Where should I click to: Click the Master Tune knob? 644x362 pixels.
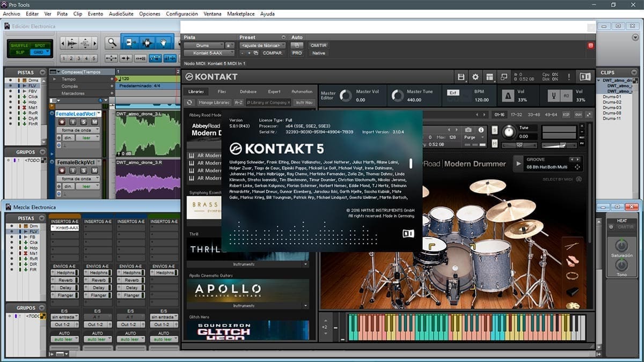(397, 95)
